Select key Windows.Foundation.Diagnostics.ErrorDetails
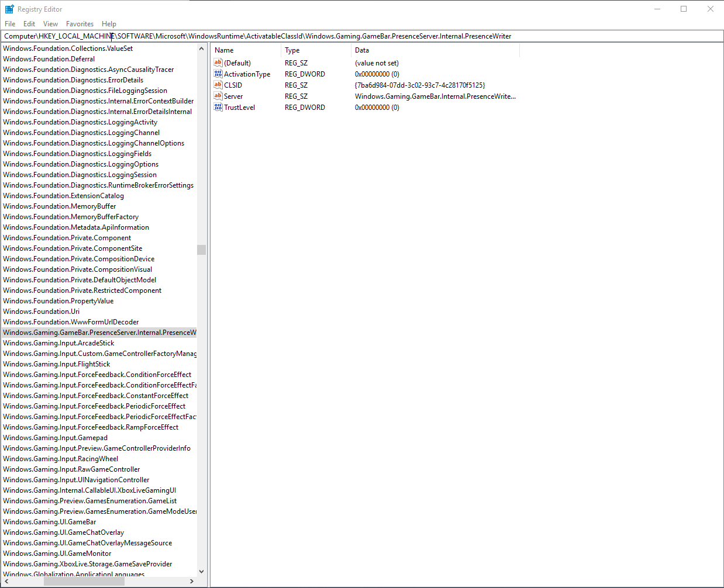This screenshot has height=588, width=724. [x=73, y=80]
